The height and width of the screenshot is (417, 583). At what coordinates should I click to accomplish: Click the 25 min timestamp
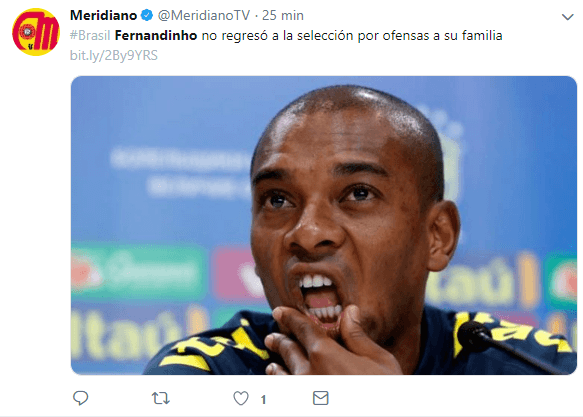coord(283,15)
